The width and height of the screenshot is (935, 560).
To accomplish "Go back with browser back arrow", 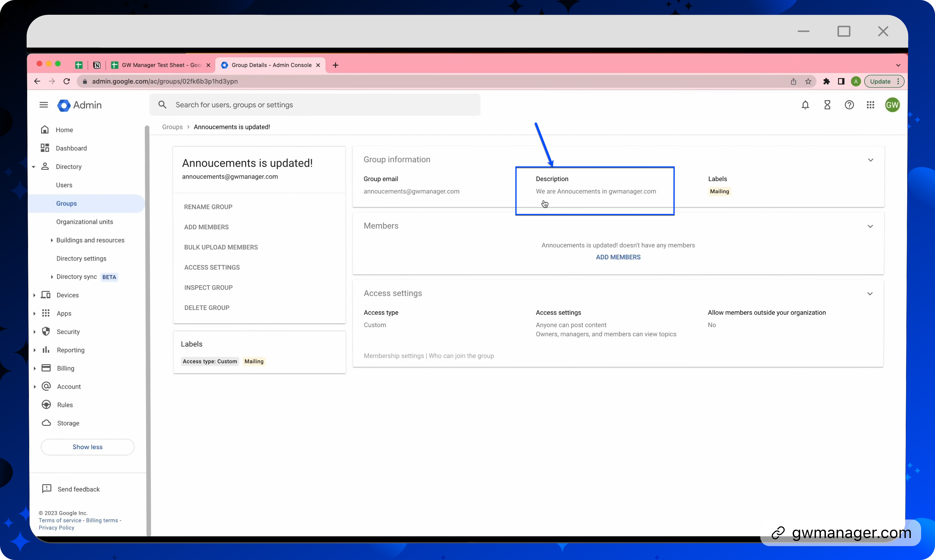I will 37,81.
